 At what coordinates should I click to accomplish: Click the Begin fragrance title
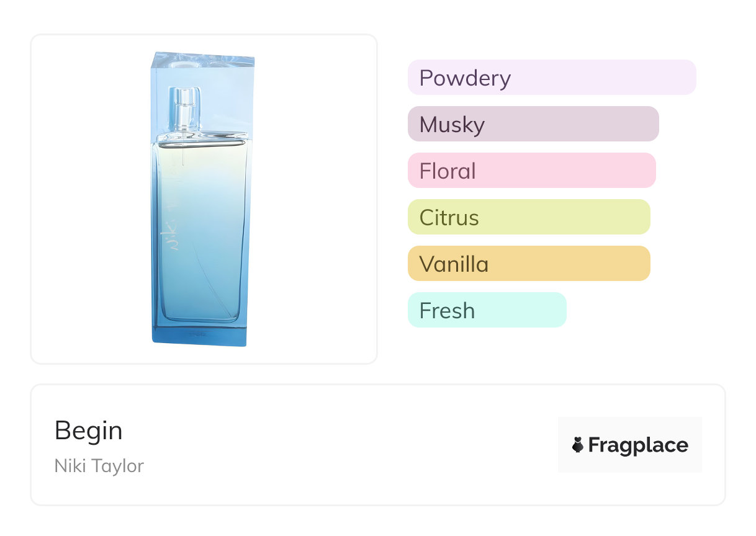89,431
